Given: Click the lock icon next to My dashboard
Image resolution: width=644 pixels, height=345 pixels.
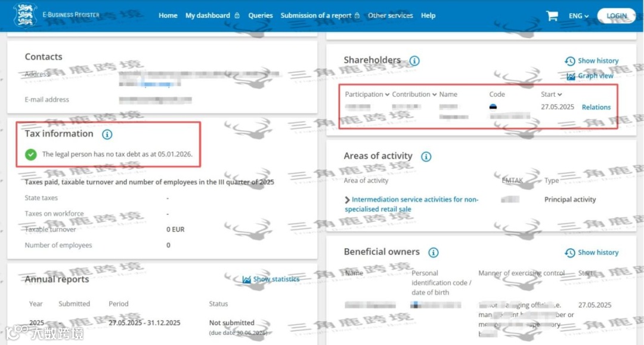Looking at the screenshot, I should click(x=237, y=15).
